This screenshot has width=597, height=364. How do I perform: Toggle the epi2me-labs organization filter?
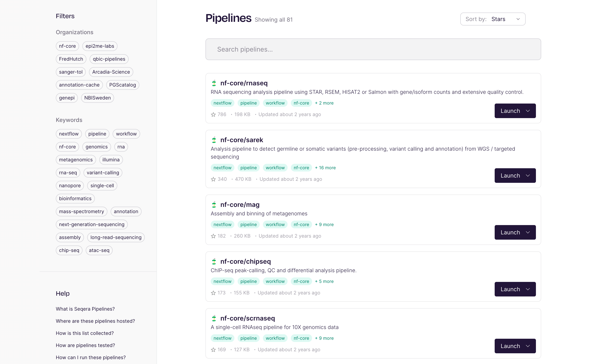pyautogui.click(x=100, y=46)
